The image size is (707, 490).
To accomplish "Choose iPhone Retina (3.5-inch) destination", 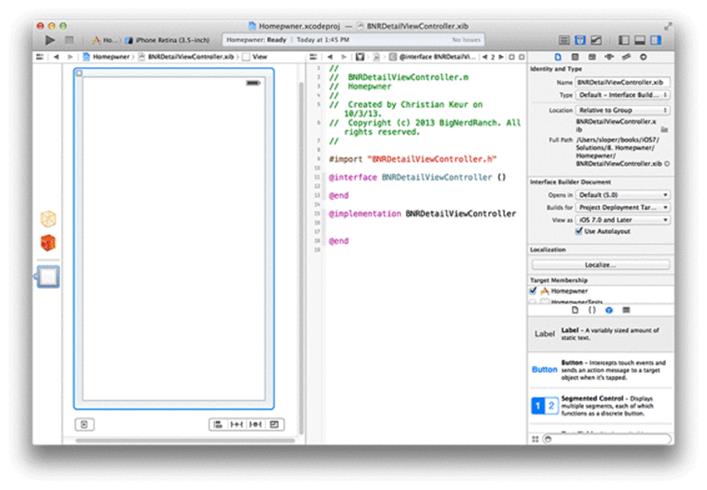I will click(168, 40).
